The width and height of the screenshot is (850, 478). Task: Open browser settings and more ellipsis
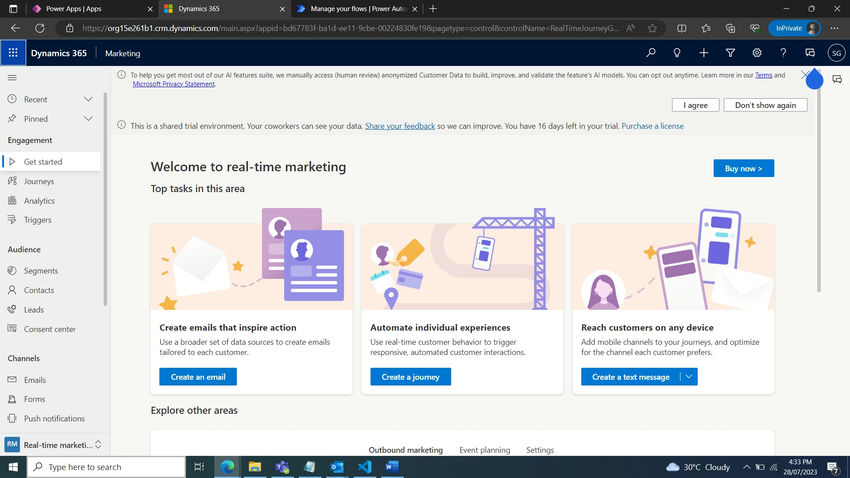tap(834, 28)
